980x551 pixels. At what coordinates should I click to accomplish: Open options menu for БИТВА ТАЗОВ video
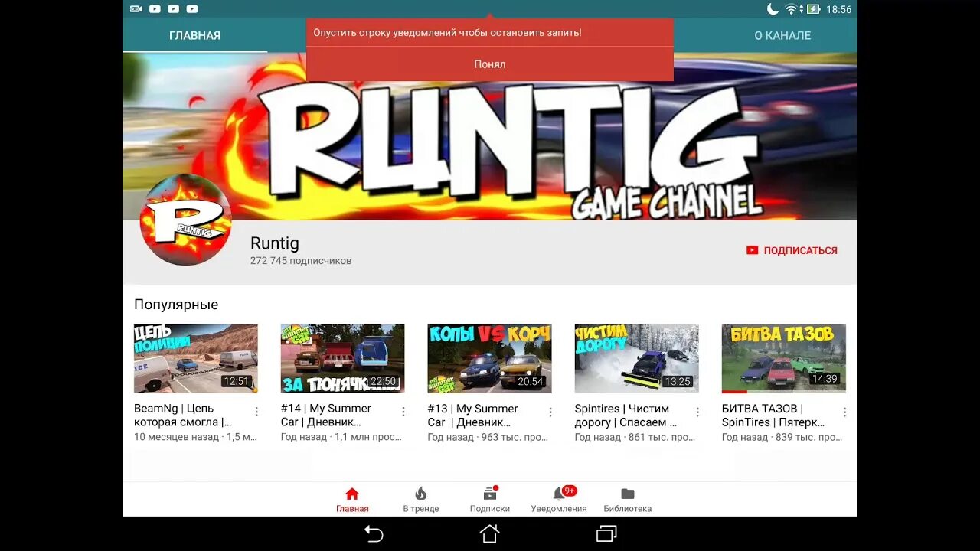844,412
